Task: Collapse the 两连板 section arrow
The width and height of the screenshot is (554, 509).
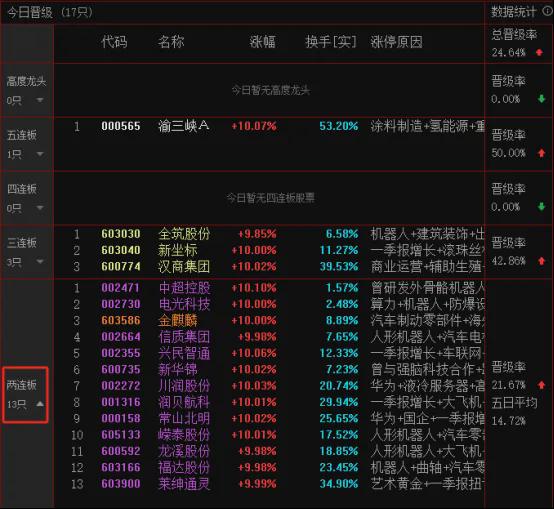Action: pyautogui.click(x=40, y=403)
